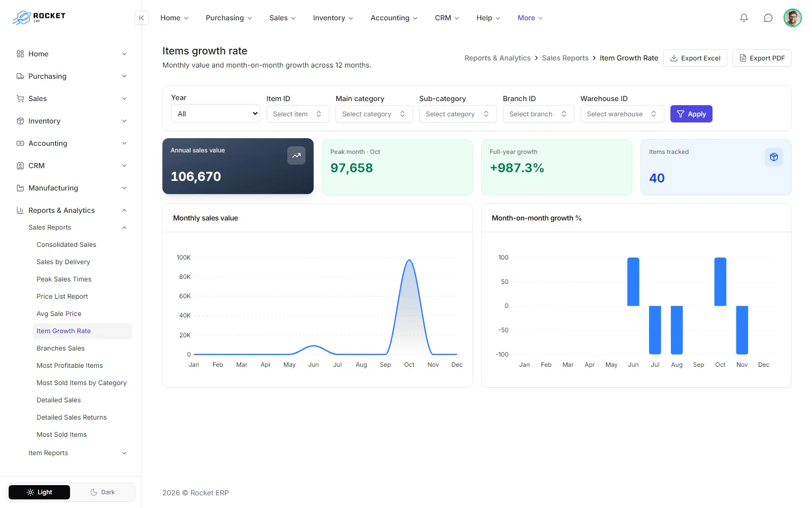Open the Purchasing top menu
The image size is (812, 508).
tap(229, 18)
